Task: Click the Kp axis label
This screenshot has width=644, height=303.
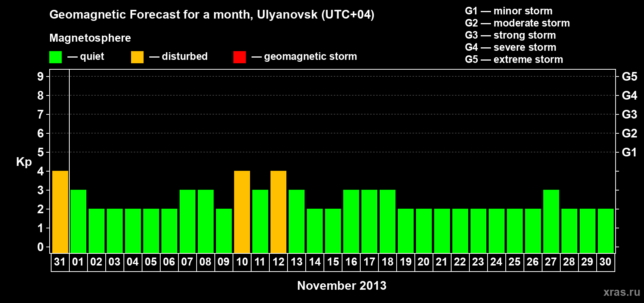Action: point(24,162)
